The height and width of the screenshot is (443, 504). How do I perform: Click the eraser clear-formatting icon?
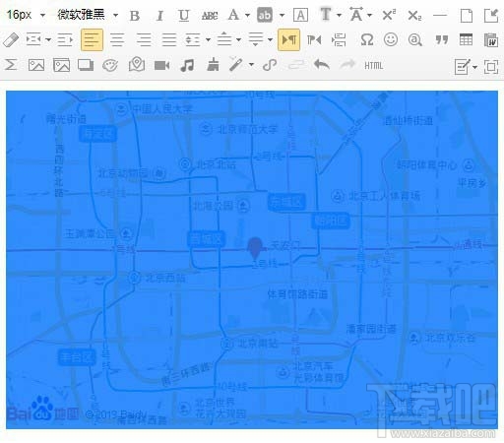point(11,39)
